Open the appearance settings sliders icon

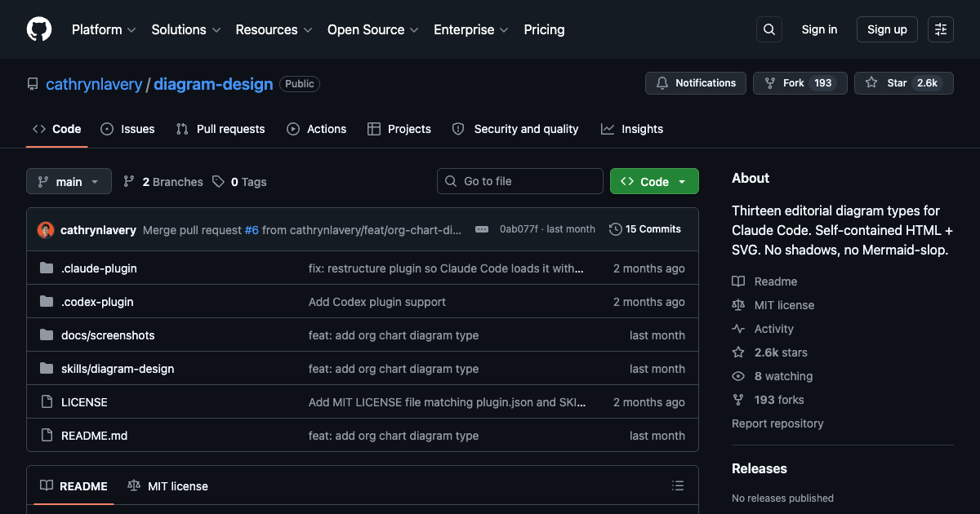click(x=941, y=29)
